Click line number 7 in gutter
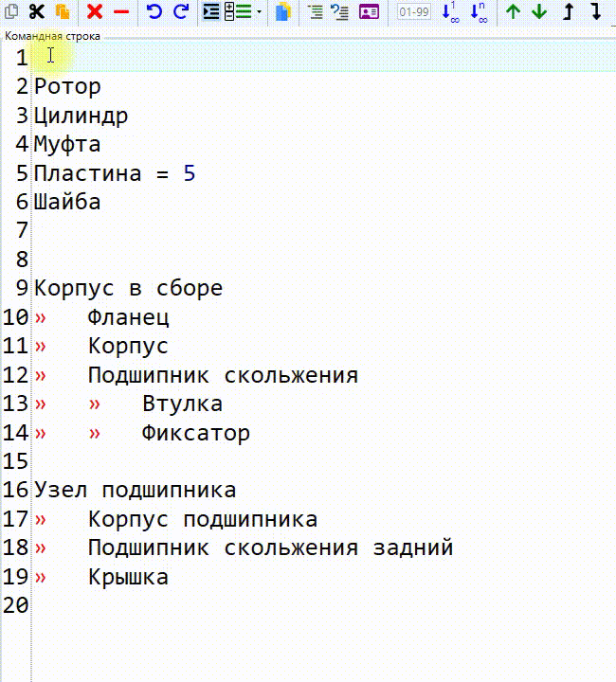This screenshot has height=682, width=616. 22,230
